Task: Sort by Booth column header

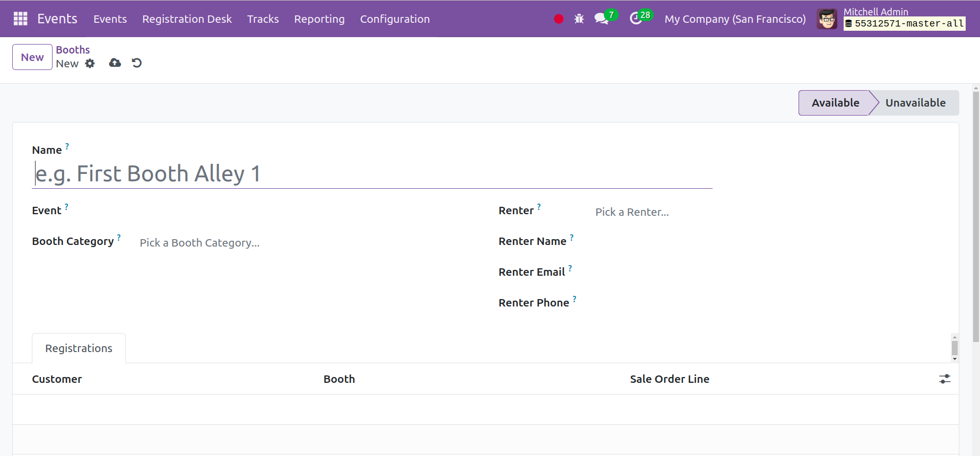Action: pos(340,379)
